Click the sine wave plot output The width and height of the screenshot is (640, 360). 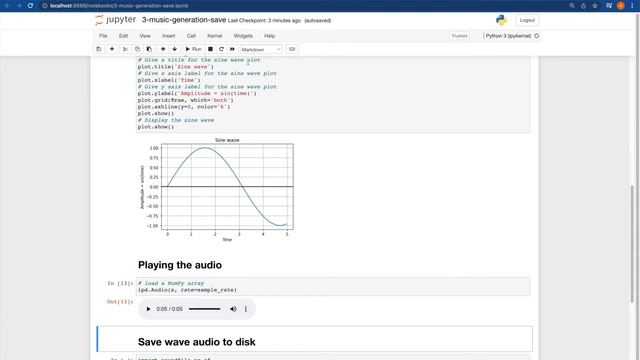pos(217,190)
